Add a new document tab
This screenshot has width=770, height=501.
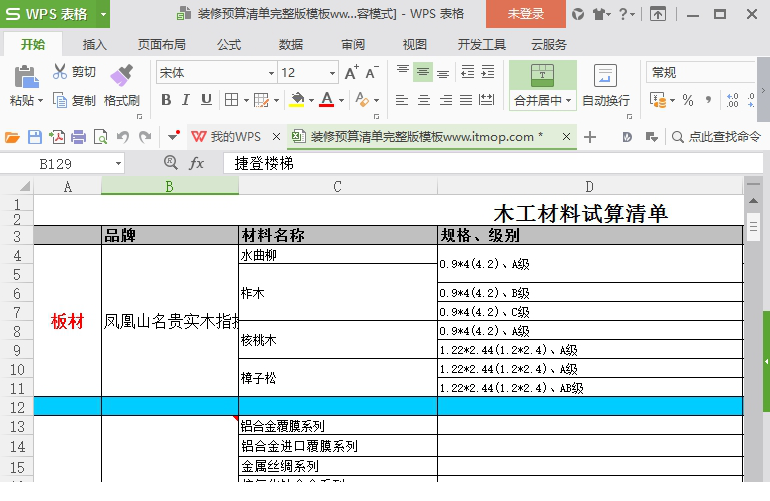coord(590,137)
